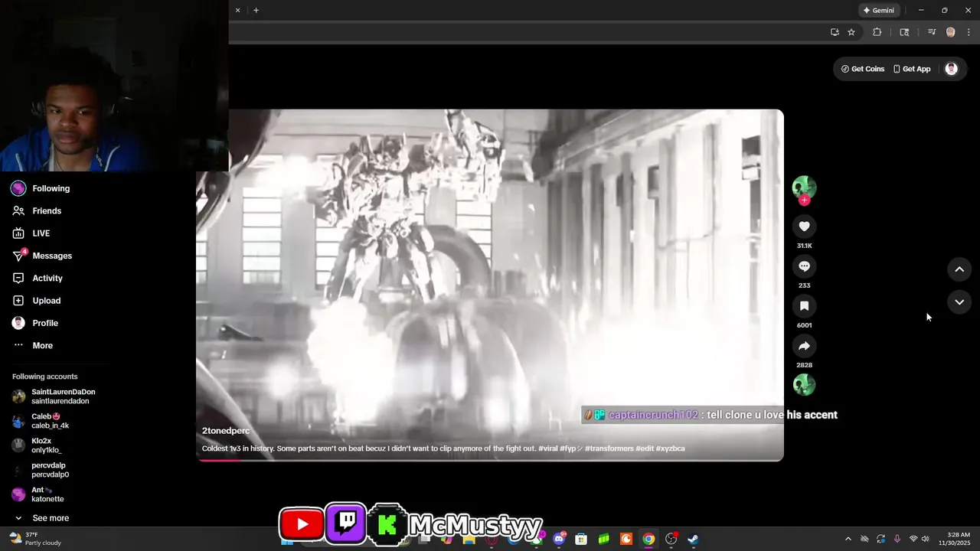Click the microphone icon in system tray
This screenshot has height=551, width=980.
(x=897, y=539)
